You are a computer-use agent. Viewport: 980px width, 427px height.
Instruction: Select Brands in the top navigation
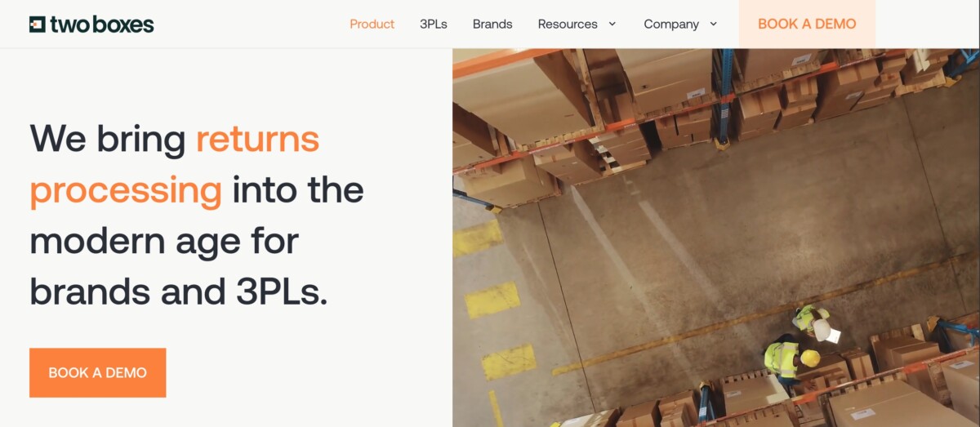492,24
